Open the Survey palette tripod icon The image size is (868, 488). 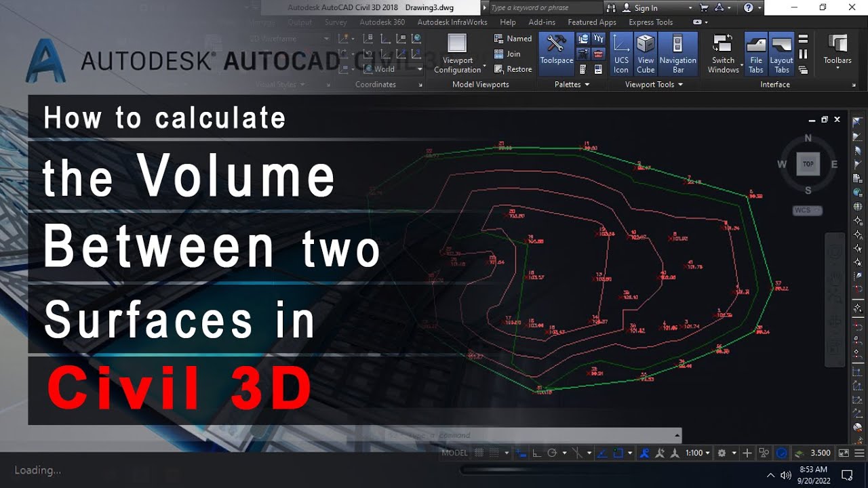[x=583, y=54]
